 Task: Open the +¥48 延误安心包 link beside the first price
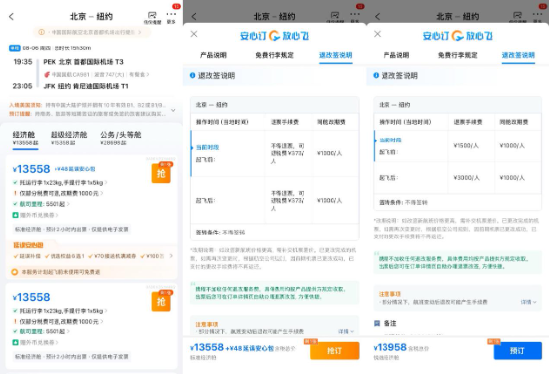click(75, 169)
